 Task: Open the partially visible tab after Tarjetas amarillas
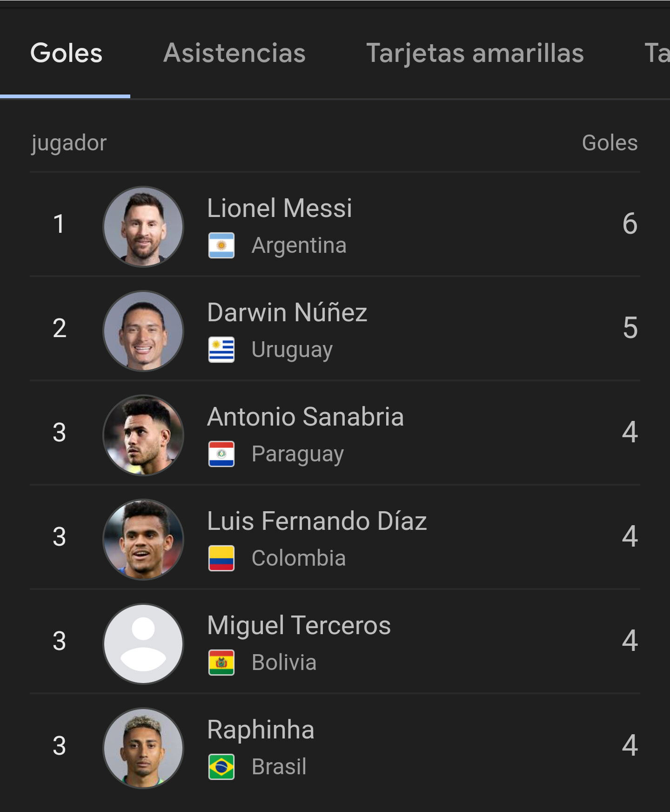click(x=657, y=53)
